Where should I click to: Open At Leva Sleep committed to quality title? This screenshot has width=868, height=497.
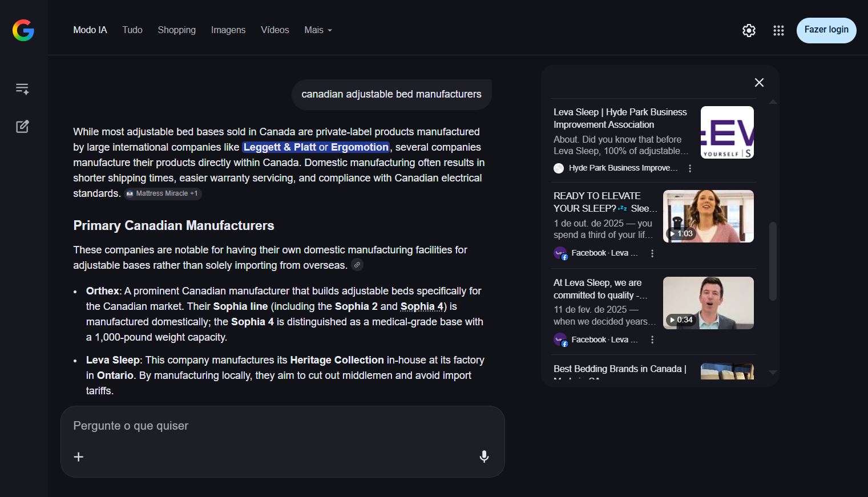click(x=600, y=289)
